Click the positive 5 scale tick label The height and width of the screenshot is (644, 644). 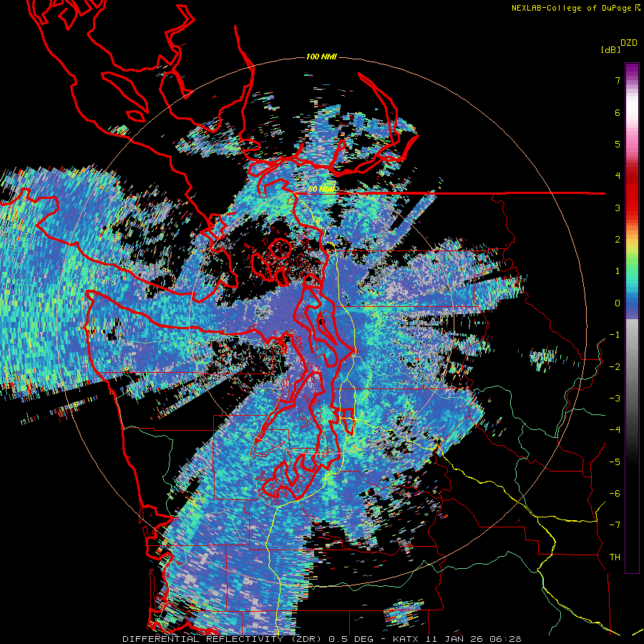(x=618, y=144)
